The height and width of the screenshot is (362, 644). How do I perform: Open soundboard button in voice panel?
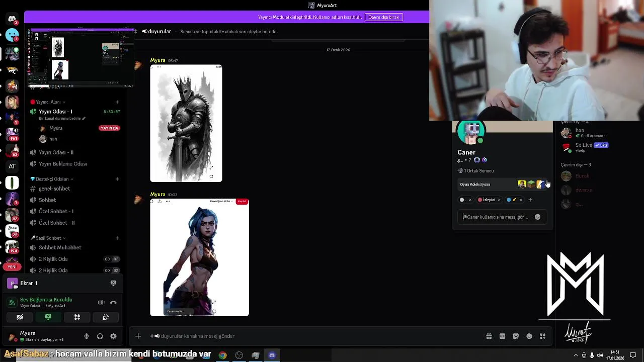(106, 317)
